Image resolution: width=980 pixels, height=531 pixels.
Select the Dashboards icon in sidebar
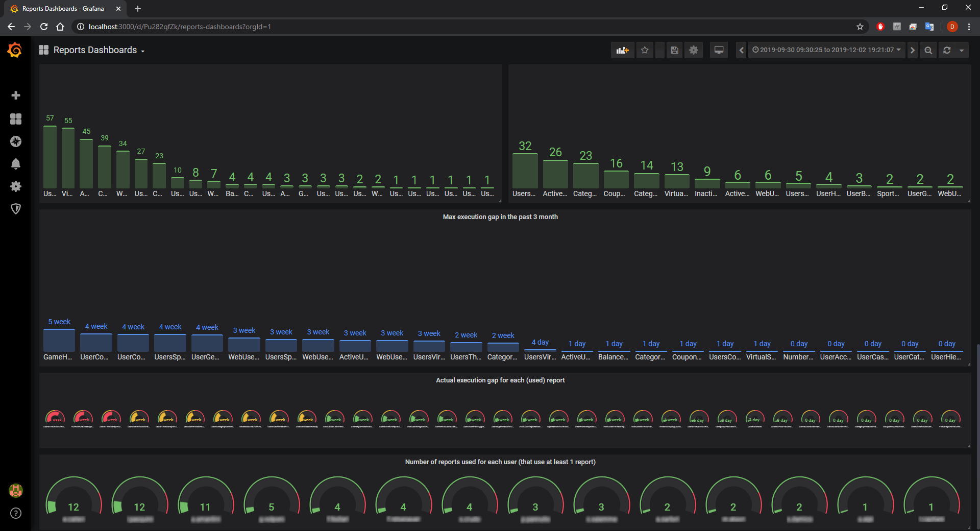point(16,119)
